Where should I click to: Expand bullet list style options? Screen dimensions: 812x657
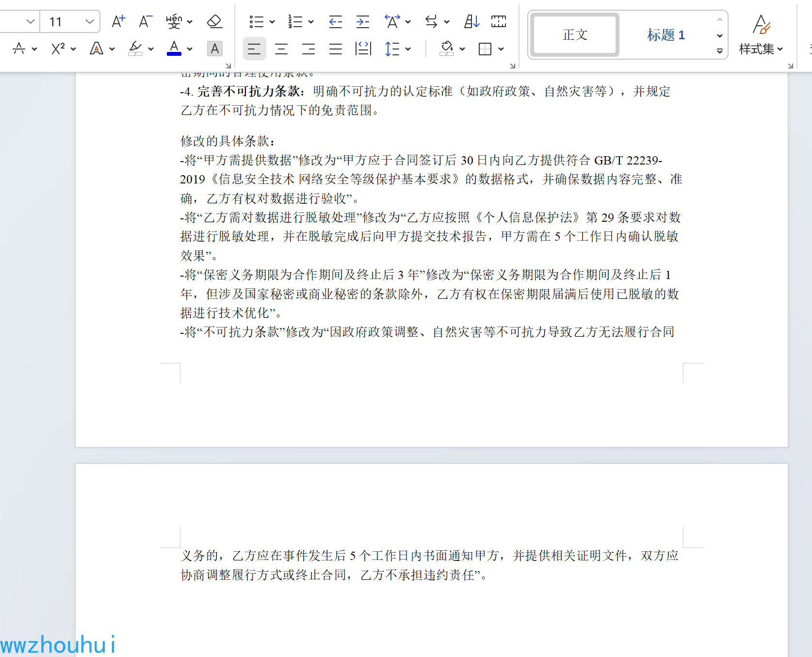(x=272, y=22)
